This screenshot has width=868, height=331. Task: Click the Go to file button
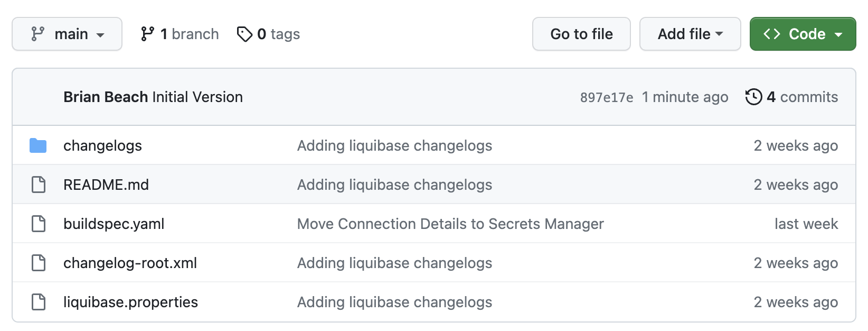click(581, 33)
